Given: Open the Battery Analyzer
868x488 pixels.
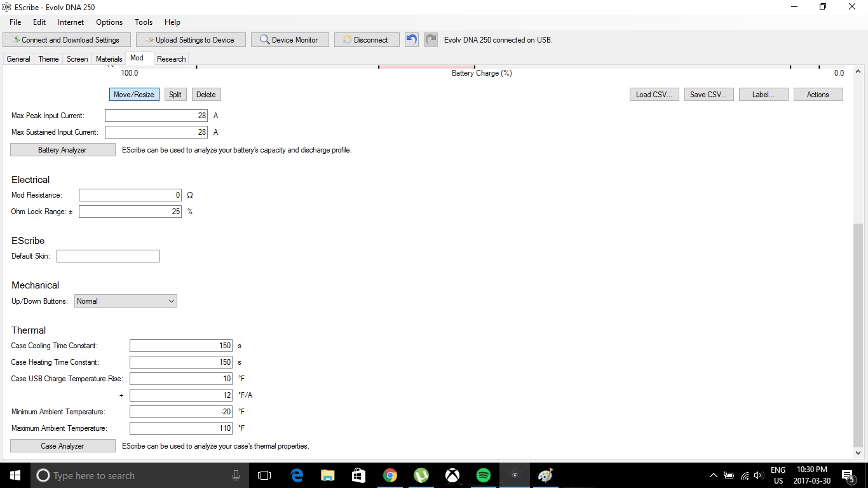Looking at the screenshot, I should click(62, 150).
